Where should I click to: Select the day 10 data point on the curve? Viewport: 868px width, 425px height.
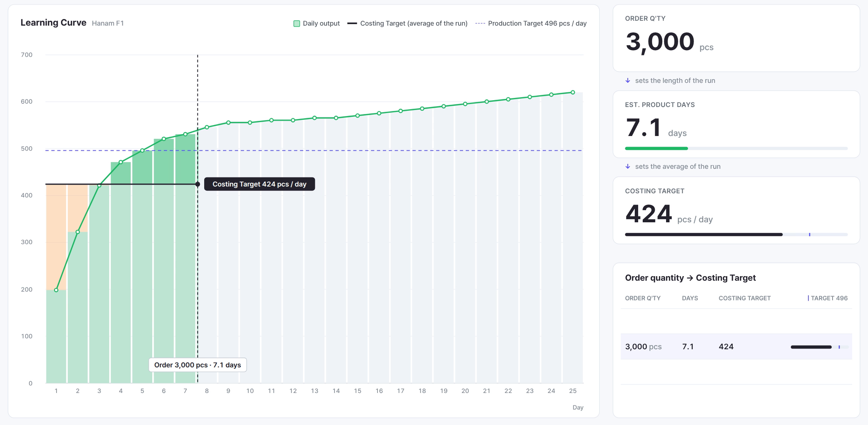250,122
